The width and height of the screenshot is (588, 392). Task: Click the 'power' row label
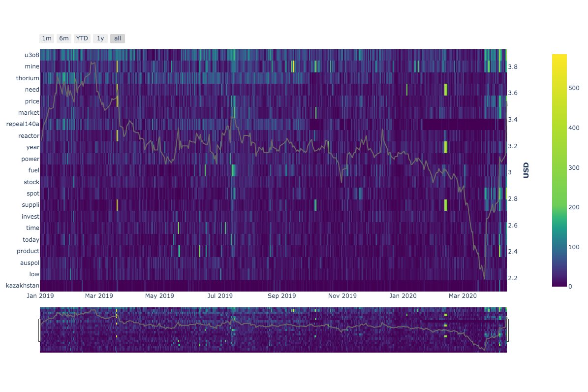30,159
